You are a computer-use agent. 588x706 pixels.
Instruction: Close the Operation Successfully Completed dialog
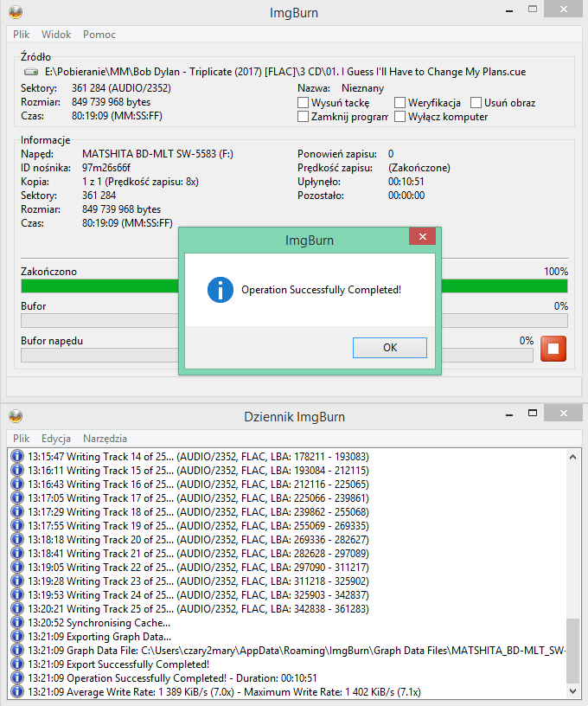tap(423, 237)
